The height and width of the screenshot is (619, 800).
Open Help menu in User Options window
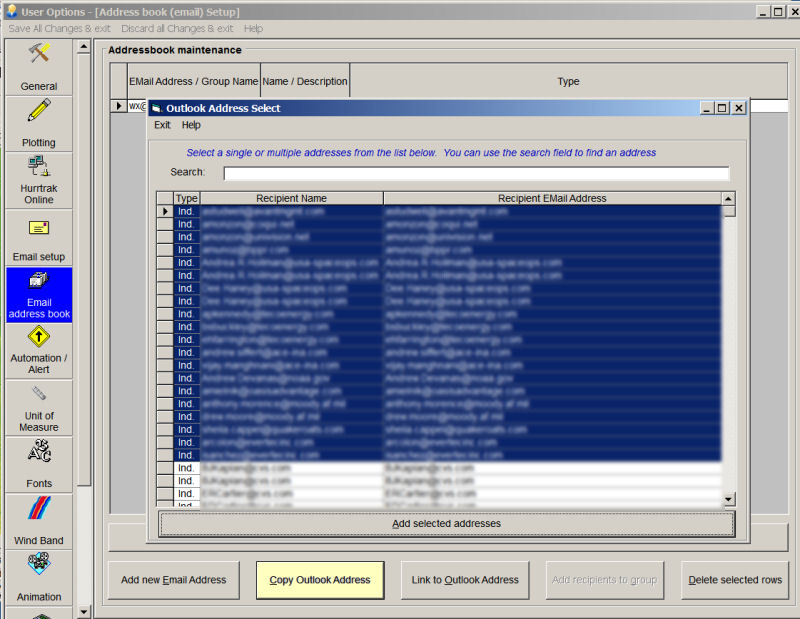pyautogui.click(x=253, y=29)
